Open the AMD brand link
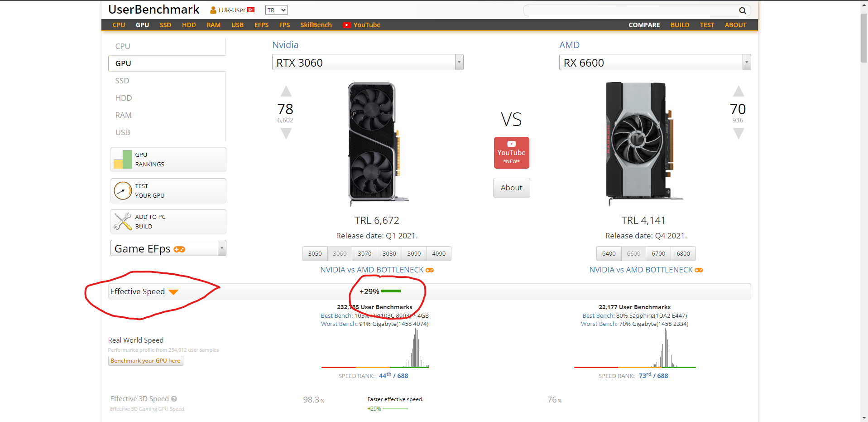Viewport: 868px width, 422px height. point(569,45)
